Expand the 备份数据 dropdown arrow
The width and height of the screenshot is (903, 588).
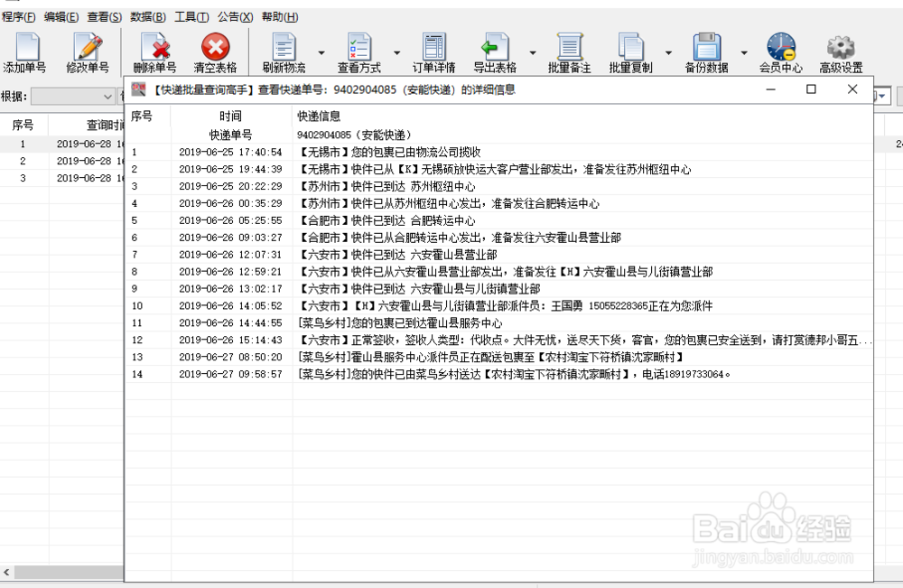pos(744,52)
